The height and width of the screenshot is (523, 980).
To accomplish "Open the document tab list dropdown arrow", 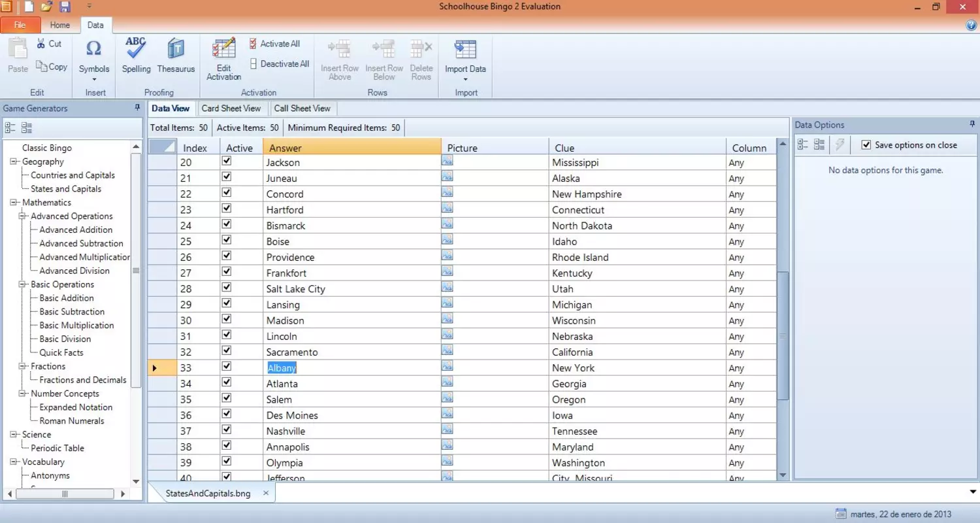I will 973,492.
